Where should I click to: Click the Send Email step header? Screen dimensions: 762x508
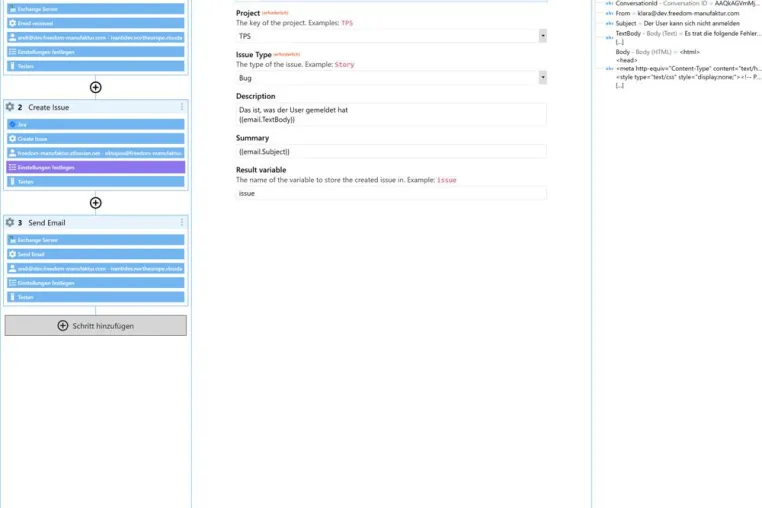click(x=96, y=223)
